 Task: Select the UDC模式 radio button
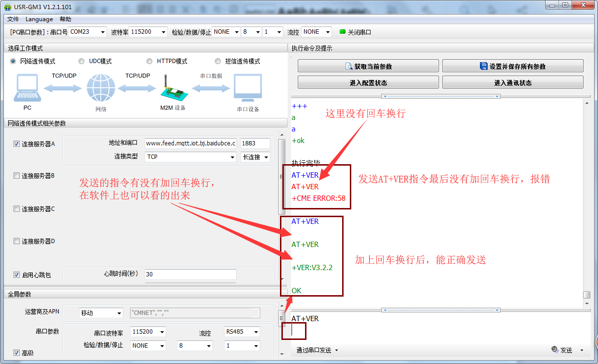point(81,61)
